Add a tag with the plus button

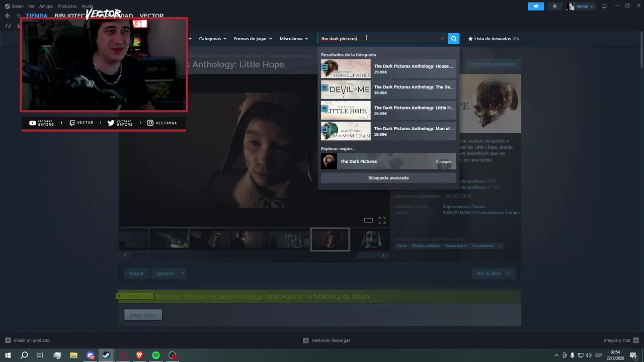point(500,246)
